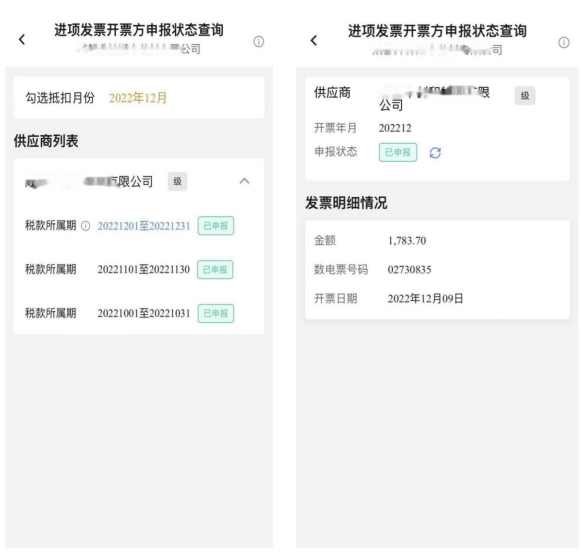Tap 已申报 tag for November period
Image resolution: width=582 pixels, height=552 pixels.
(215, 270)
